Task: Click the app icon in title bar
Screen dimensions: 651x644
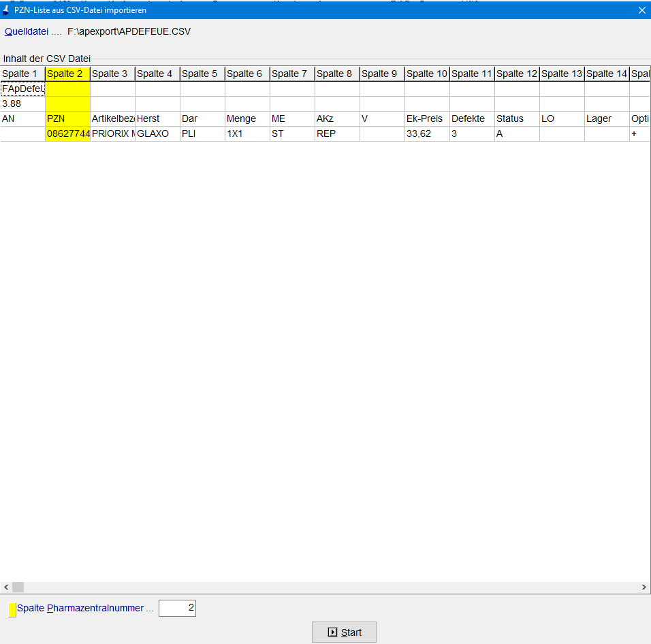Action: pyautogui.click(x=7, y=10)
